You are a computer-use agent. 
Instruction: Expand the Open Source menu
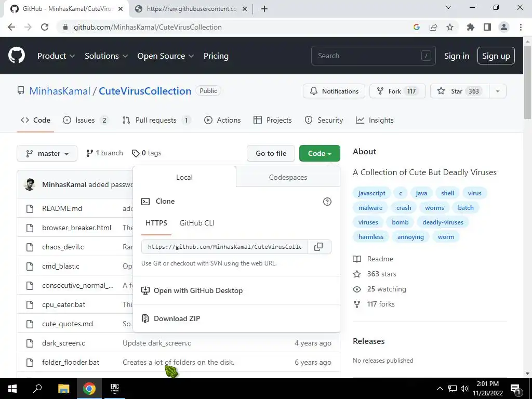coord(166,56)
